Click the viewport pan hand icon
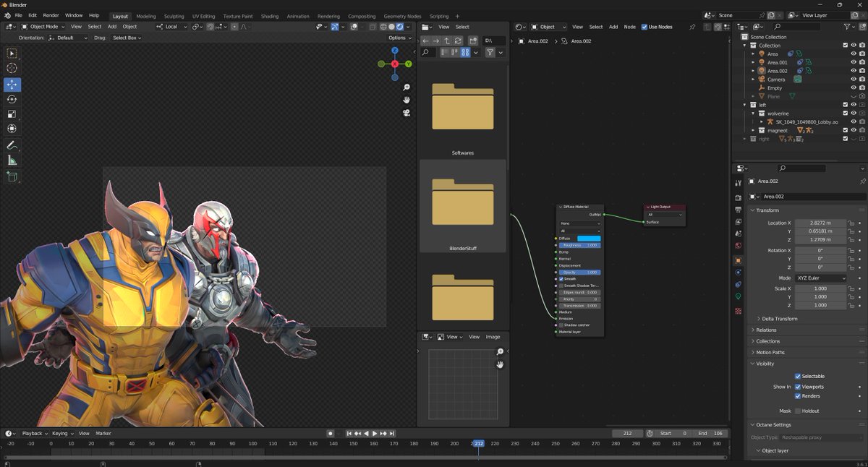The width and height of the screenshot is (868, 467). 407,100
